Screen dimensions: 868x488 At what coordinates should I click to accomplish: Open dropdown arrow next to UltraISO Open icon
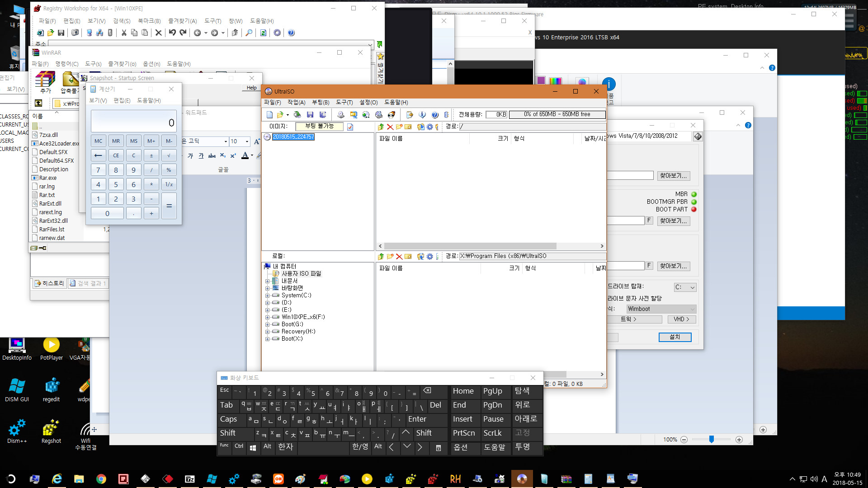point(288,115)
